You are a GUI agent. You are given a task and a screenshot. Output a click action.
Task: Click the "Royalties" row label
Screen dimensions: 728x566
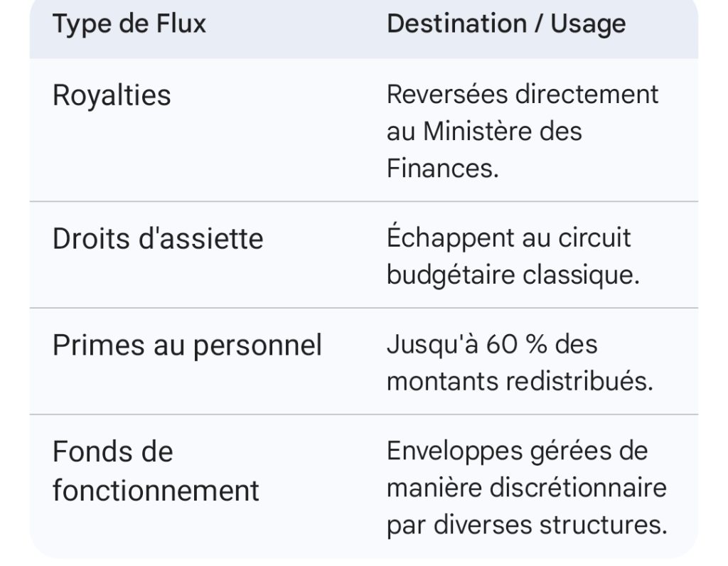pos(112,95)
